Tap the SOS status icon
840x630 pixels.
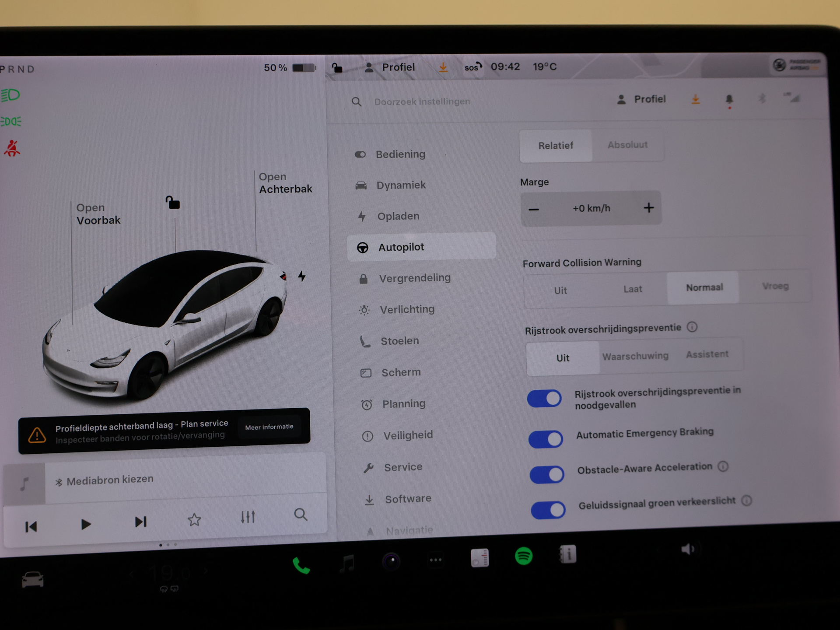[473, 67]
